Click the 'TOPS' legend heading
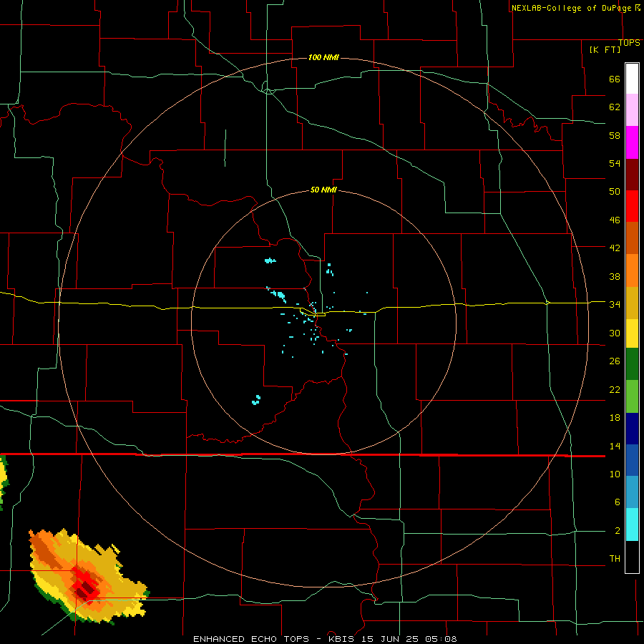644x644 pixels. pyautogui.click(x=629, y=43)
